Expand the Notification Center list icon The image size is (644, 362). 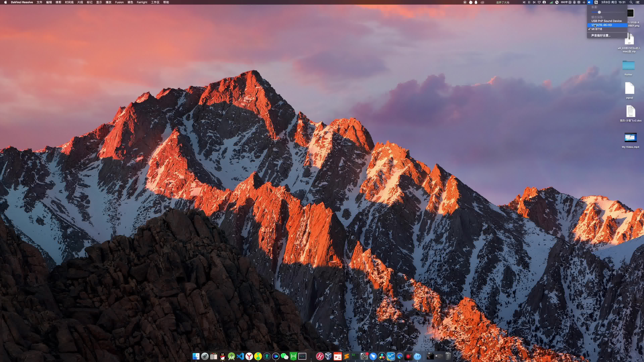pyautogui.click(x=638, y=2)
